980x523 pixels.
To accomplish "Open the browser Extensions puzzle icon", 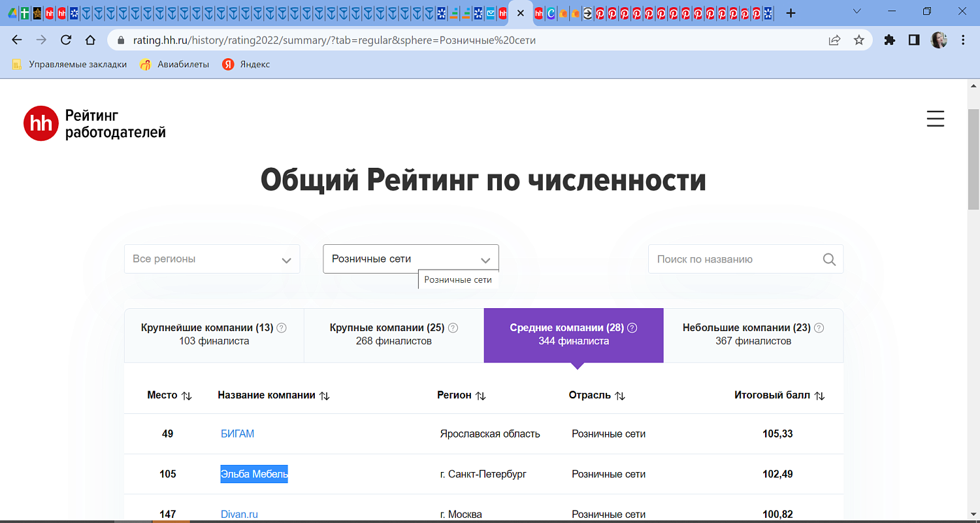I will pyautogui.click(x=889, y=40).
